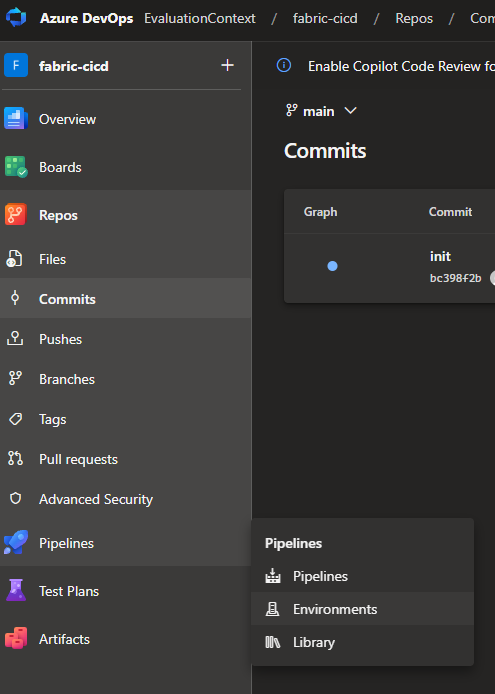Open Branches via its icon
Viewport: 495px width, 694px height.
15,378
